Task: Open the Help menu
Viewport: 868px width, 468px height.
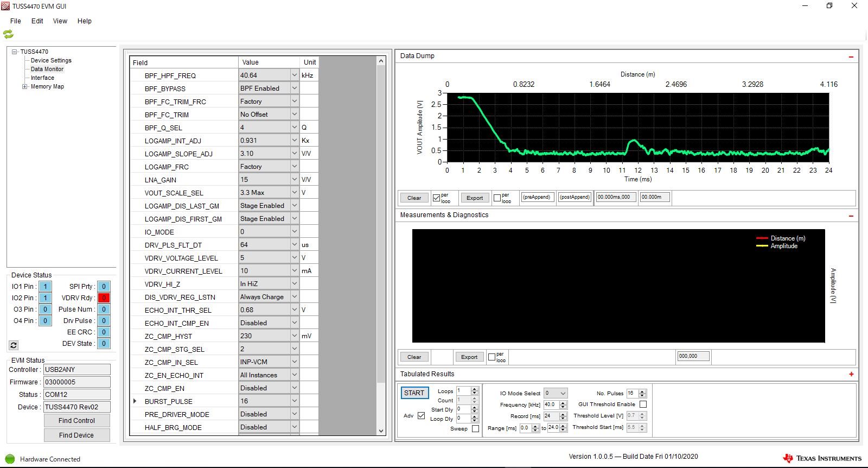Action: tap(85, 21)
